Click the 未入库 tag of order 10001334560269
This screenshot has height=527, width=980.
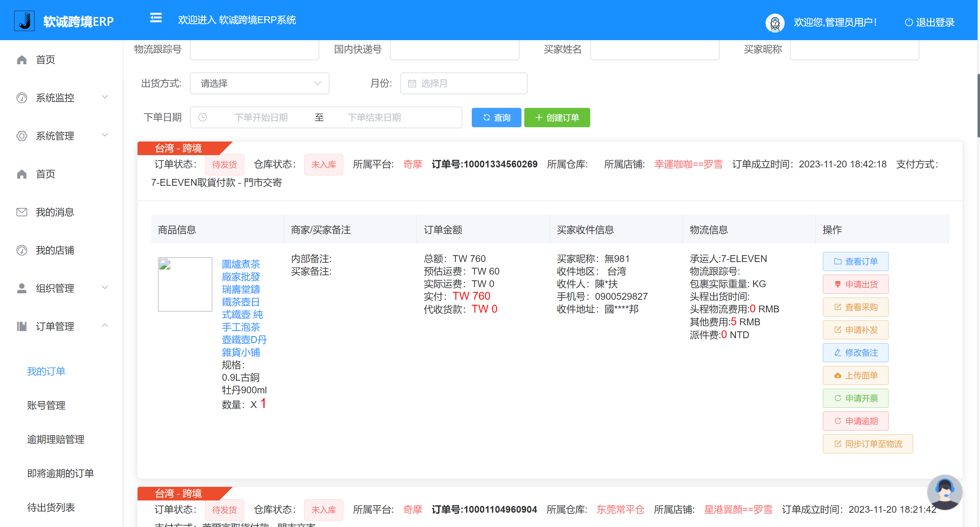[x=323, y=165]
